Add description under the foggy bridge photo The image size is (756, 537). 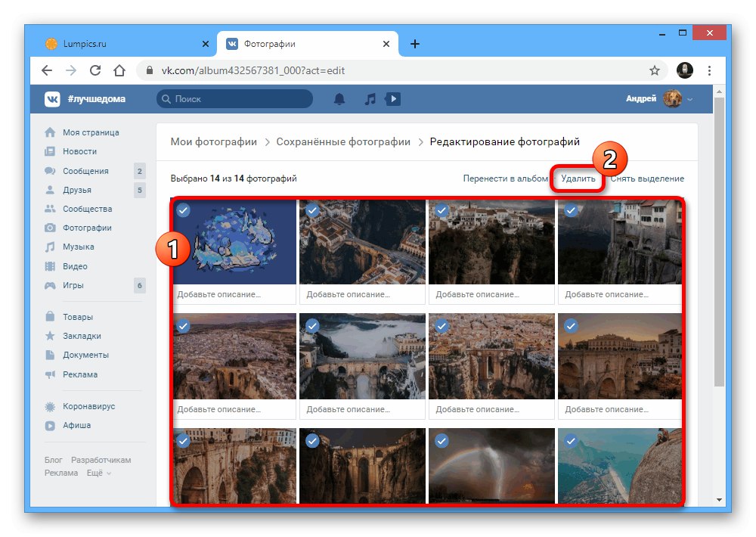pos(362,409)
